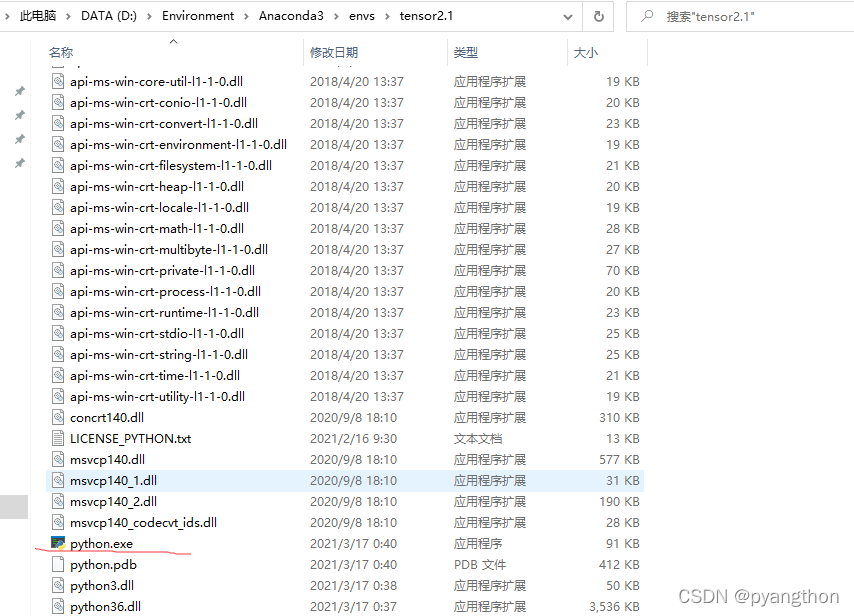Screen dimensions: 854x616
Task: Click the msvcp140_codecvt_ids.dll file icon
Action: 57,522
